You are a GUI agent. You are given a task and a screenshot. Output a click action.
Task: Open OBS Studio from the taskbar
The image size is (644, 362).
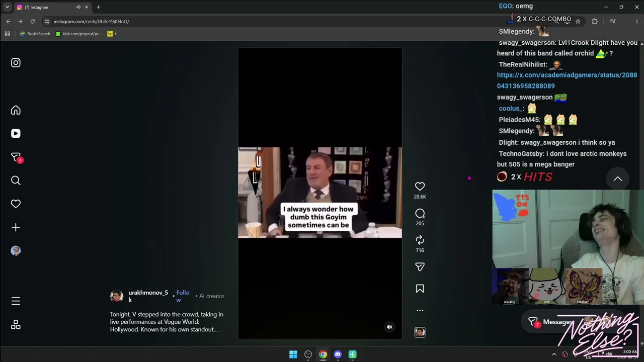pos(308,354)
